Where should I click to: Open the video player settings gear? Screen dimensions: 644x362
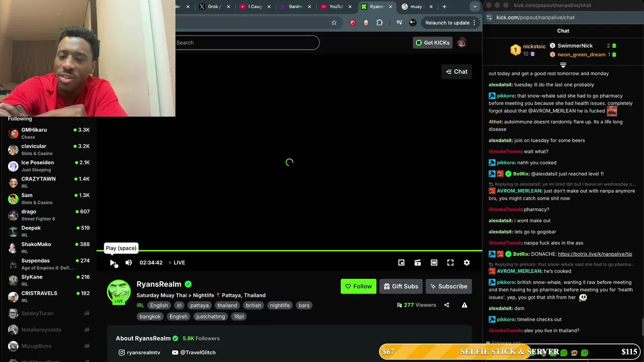click(466, 262)
